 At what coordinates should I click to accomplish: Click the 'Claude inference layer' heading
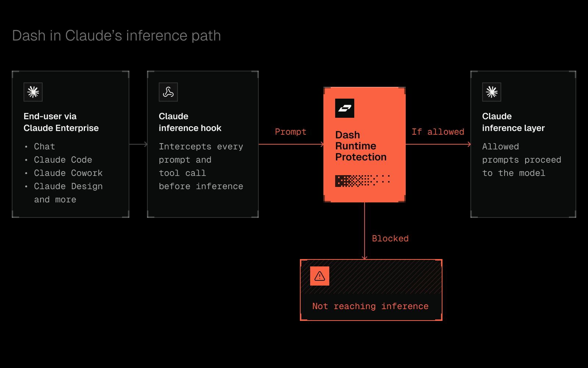coord(513,122)
